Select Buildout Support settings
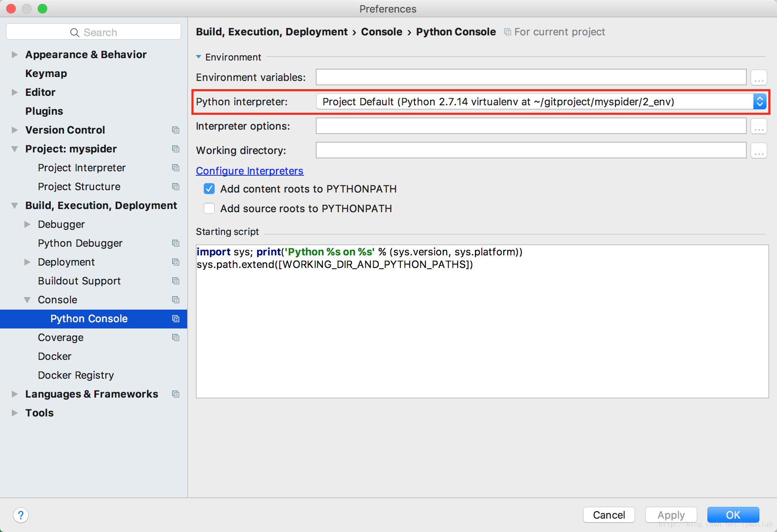Viewport: 777px width, 532px height. click(79, 281)
